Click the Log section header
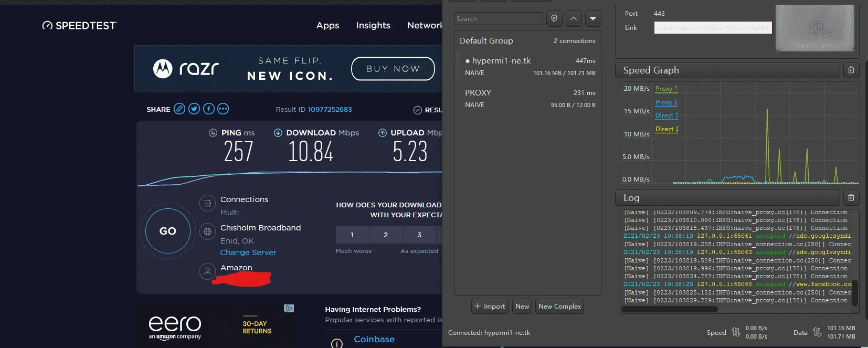The width and height of the screenshot is (868, 348). tap(727, 197)
